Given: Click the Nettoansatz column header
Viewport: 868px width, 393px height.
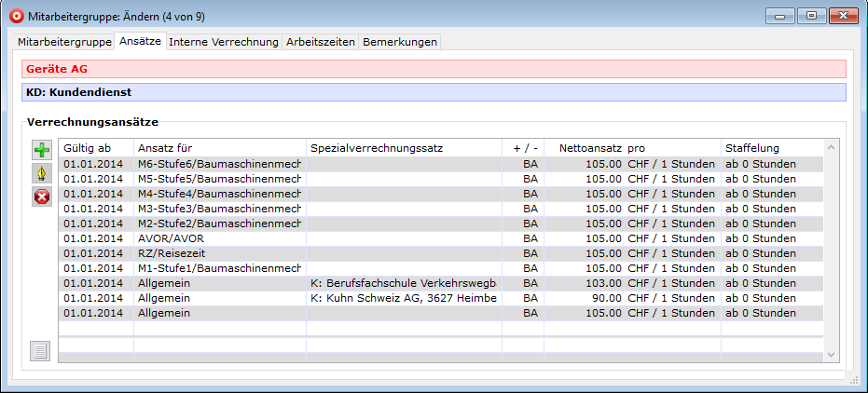Looking at the screenshot, I should click(x=584, y=148).
